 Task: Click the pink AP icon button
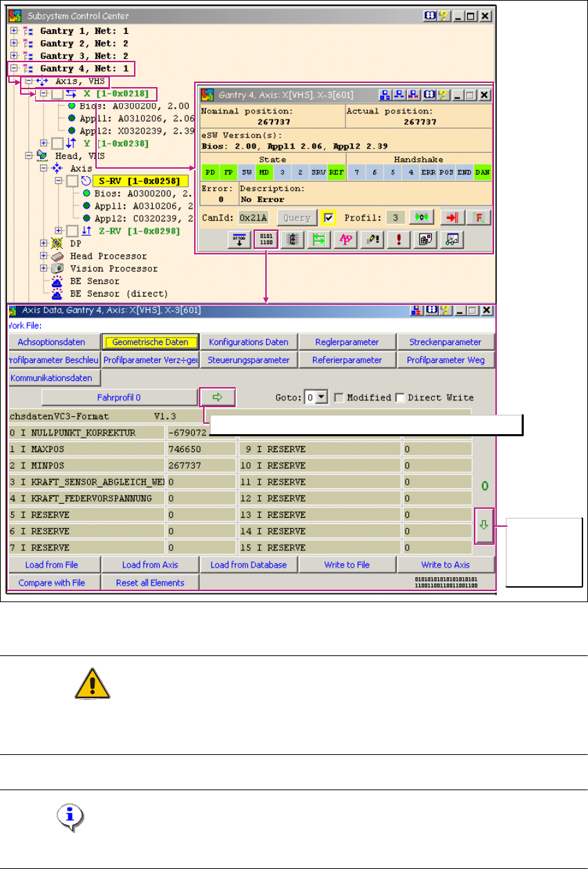(343, 239)
